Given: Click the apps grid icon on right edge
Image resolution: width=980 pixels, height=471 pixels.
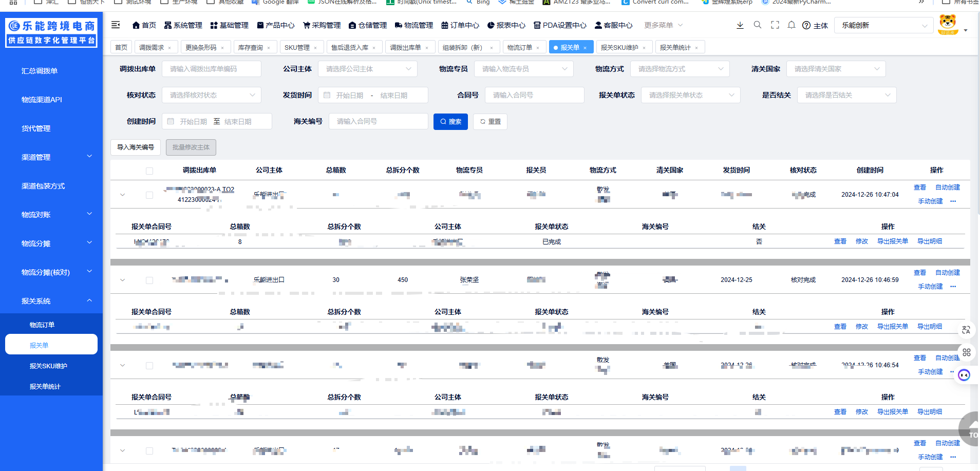Looking at the screenshot, I should [967, 352].
